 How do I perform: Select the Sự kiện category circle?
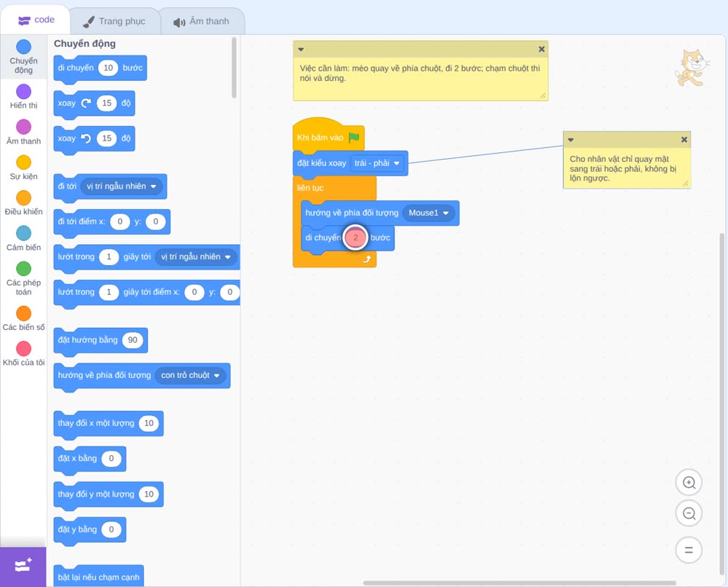point(24,162)
